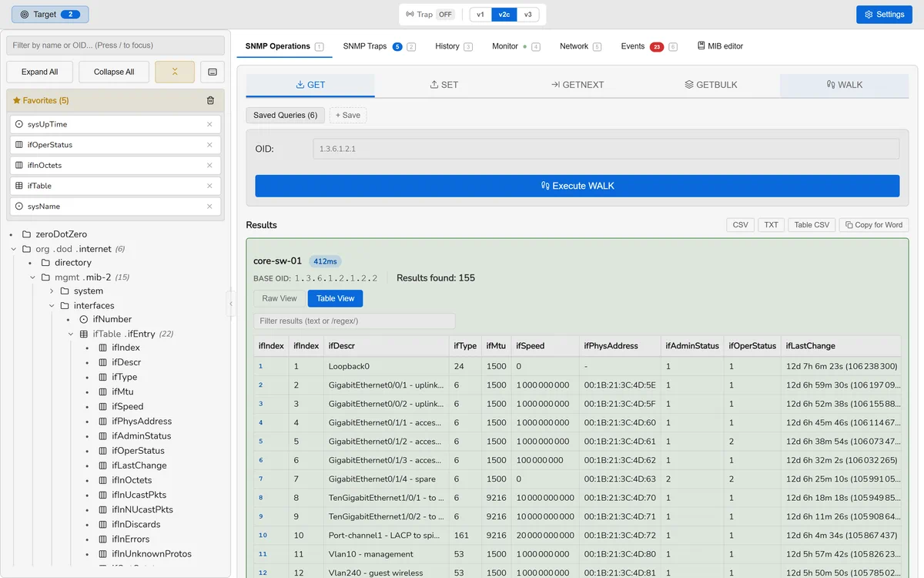Click the ifInUcastPkts column icon in the tree

click(103, 495)
